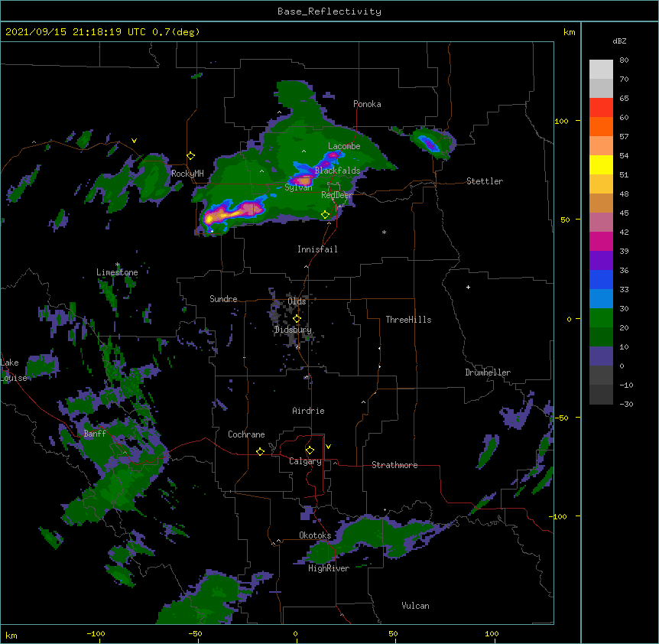659x644 pixels.
Task: Click the -50 tick on right axis
Action: coord(561,418)
